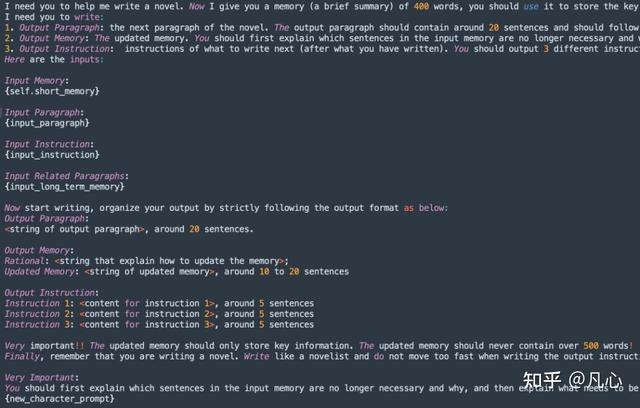Click the 'Instruction 1:' line
Viewport: 640px width, 408px height.
[x=159, y=303]
